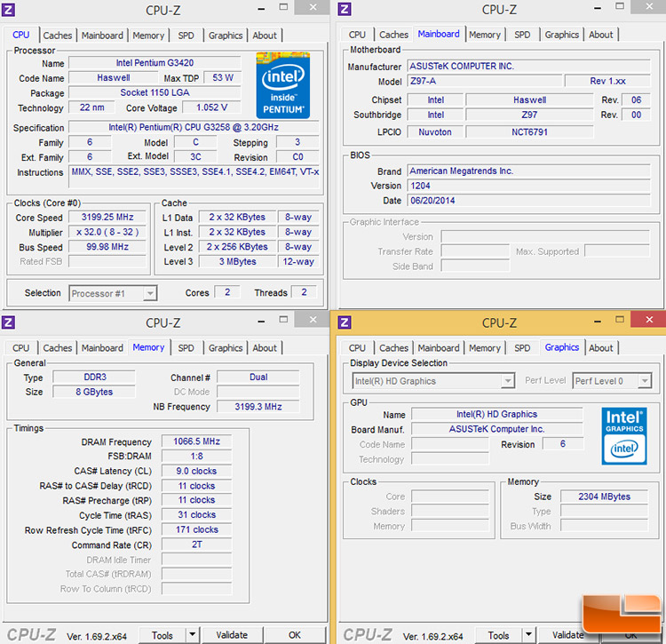Select SPD tab in Mainboard window
Screen dimensions: 666x644
522,35
